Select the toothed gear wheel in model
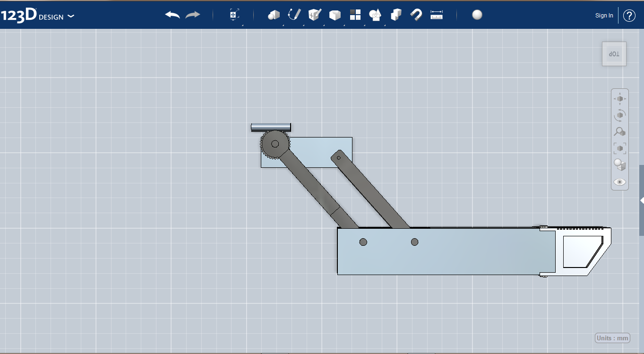Viewport: 644px width, 354px height. (x=275, y=143)
